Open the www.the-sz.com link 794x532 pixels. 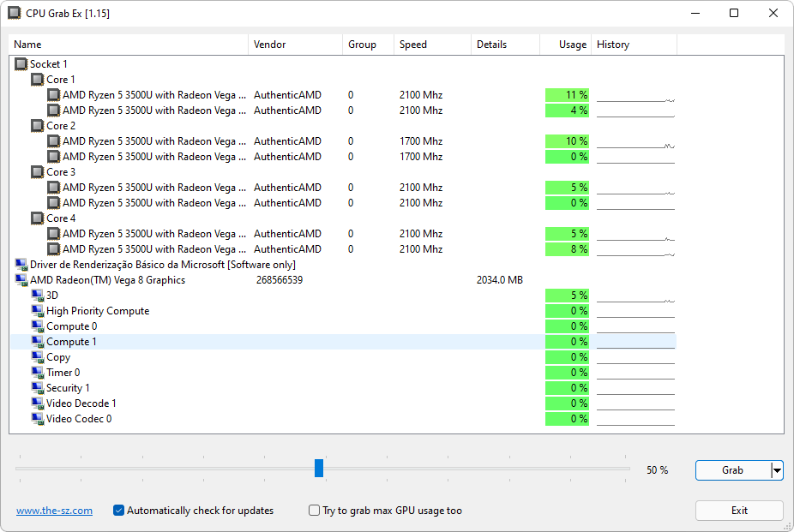[x=54, y=511]
